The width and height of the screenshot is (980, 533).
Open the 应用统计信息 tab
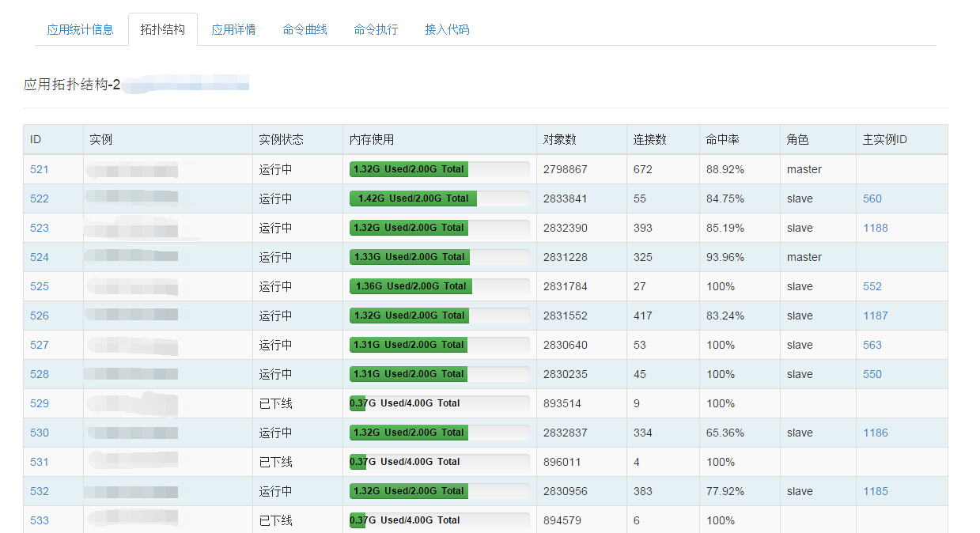pos(80,29)
